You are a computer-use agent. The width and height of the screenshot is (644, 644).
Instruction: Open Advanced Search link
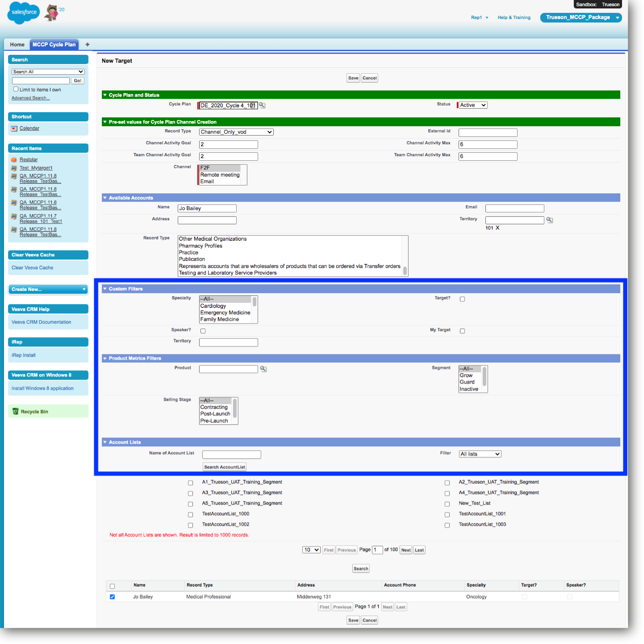[31, 98]
